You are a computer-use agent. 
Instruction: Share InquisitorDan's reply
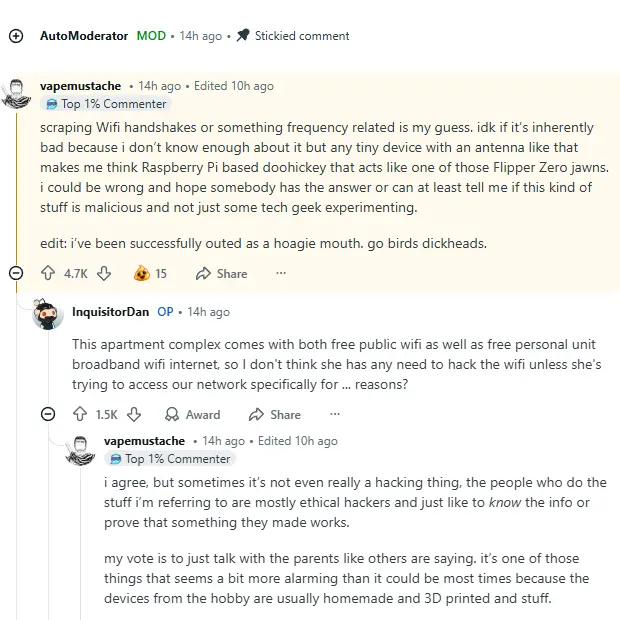coord(274,414)
